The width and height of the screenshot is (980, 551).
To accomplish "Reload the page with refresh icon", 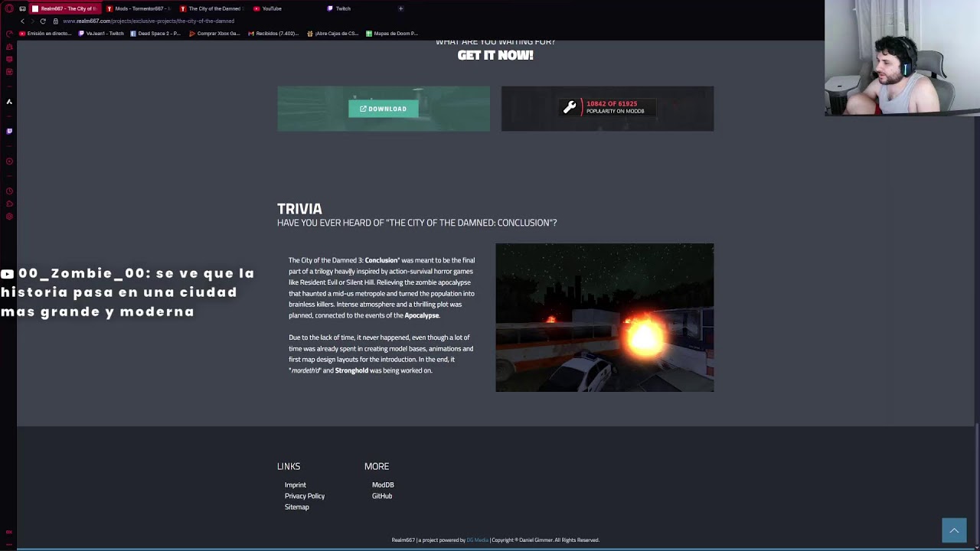I will coord(43,21).
